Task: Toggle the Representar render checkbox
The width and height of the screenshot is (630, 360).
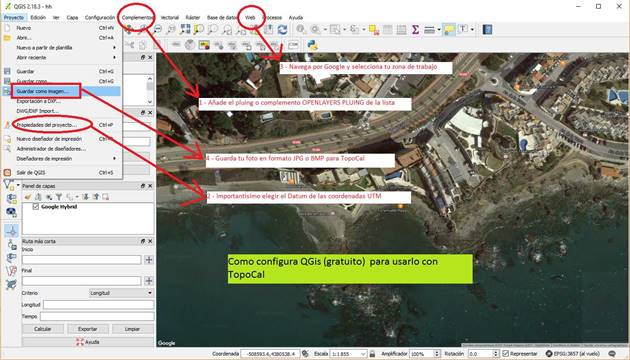Action: click(505, 354)
